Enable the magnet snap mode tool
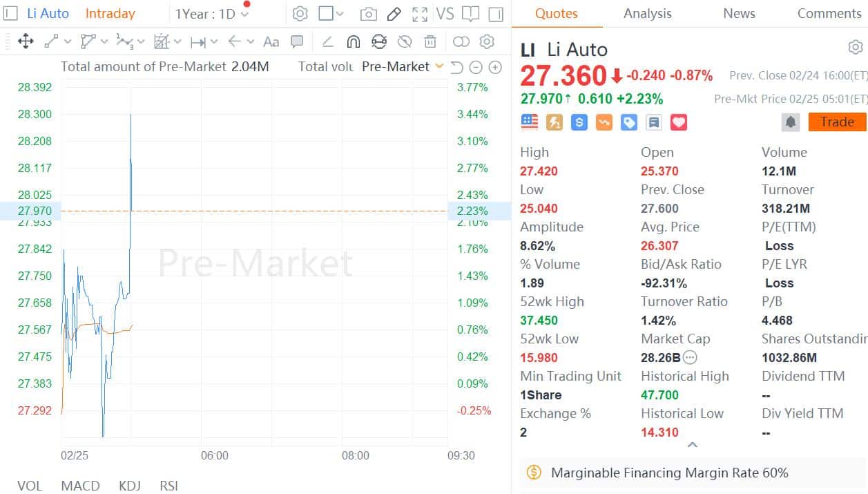The image size is (868, 494). 354,41
